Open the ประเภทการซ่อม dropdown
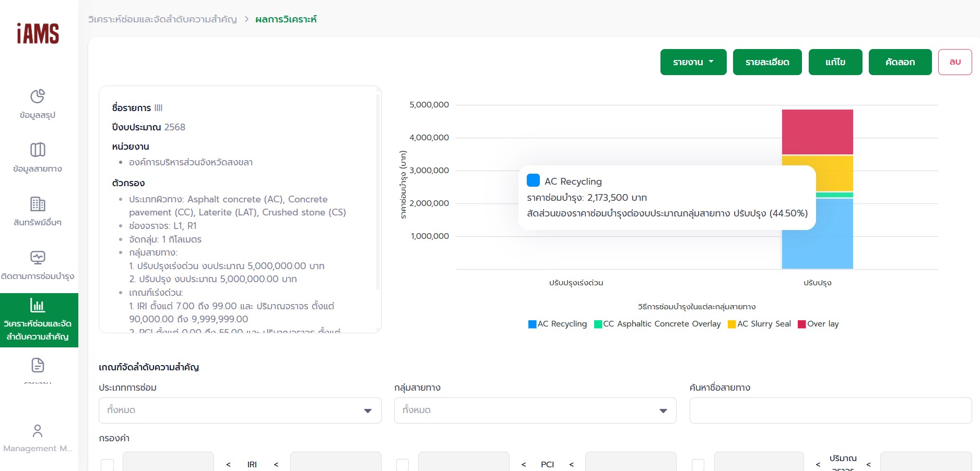Screen dimensions: 980x471 coord(240,410)
